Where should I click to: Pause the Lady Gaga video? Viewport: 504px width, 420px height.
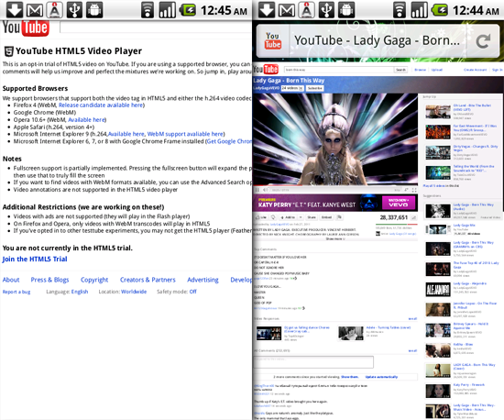(x=257, y=190)
